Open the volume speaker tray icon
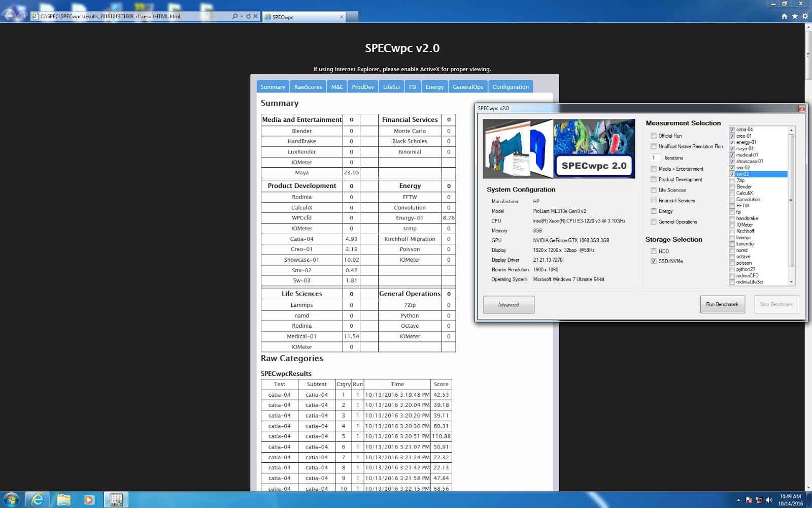812x508 pixels. (769, 500)
